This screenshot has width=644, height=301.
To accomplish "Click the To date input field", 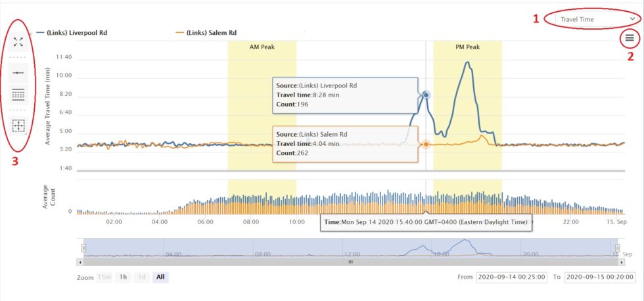I will point(600,277).
